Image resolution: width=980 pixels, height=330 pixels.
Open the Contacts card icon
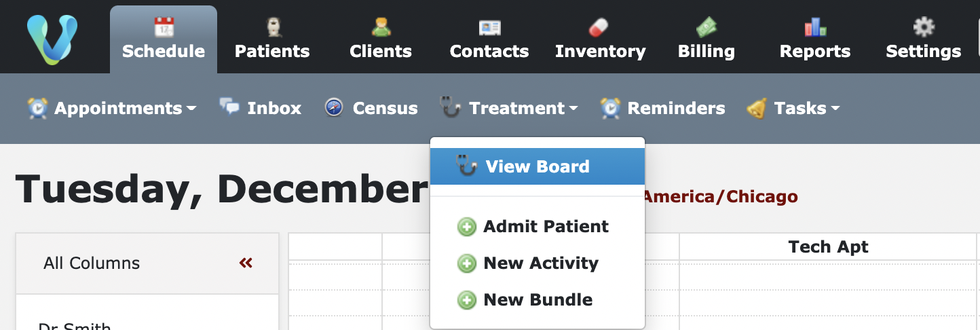(x=489, y=28)
